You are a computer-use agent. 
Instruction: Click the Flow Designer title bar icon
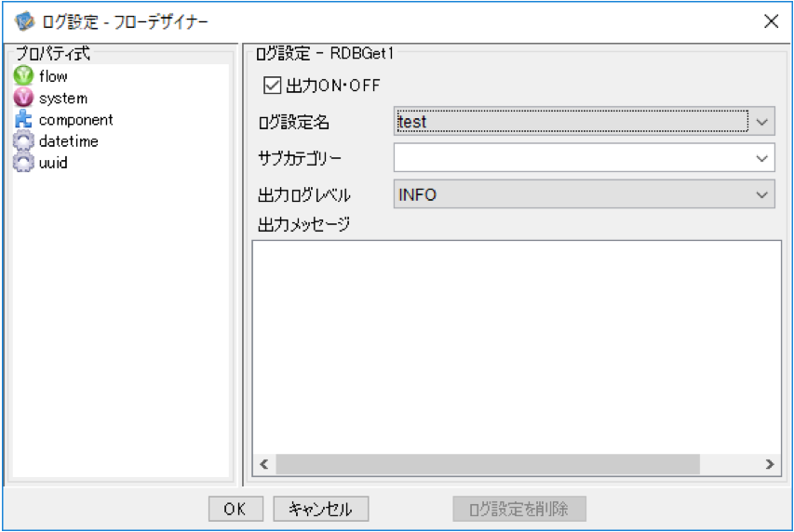[24, 21]
